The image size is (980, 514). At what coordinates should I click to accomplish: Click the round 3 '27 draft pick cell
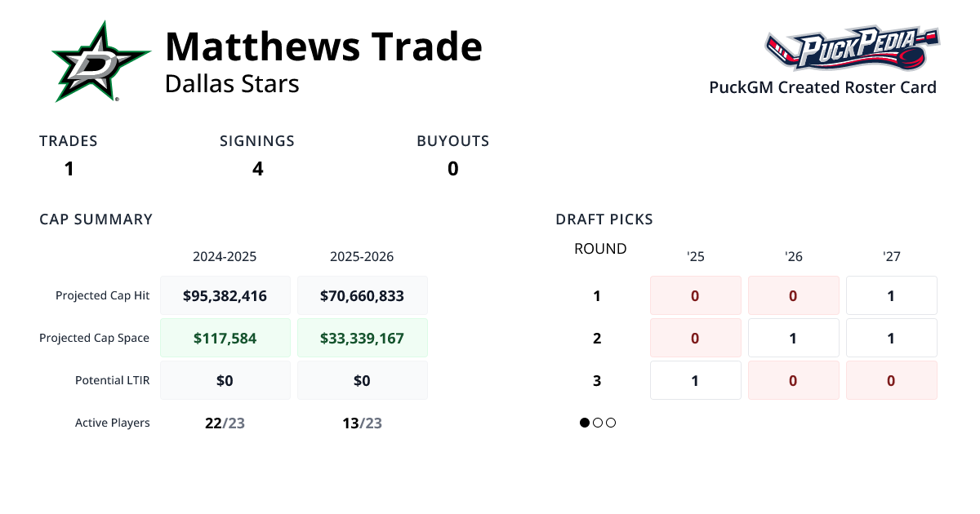coord(891,380)
